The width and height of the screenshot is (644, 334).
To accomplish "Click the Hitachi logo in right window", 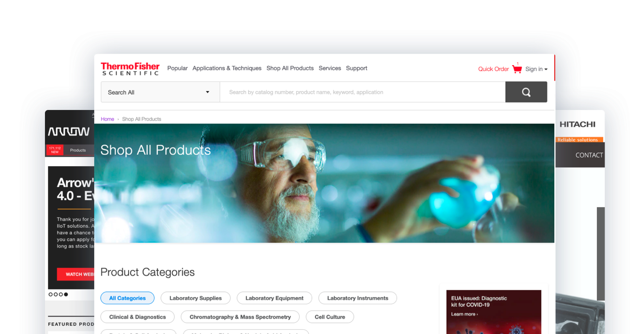I will pos(577,124).
